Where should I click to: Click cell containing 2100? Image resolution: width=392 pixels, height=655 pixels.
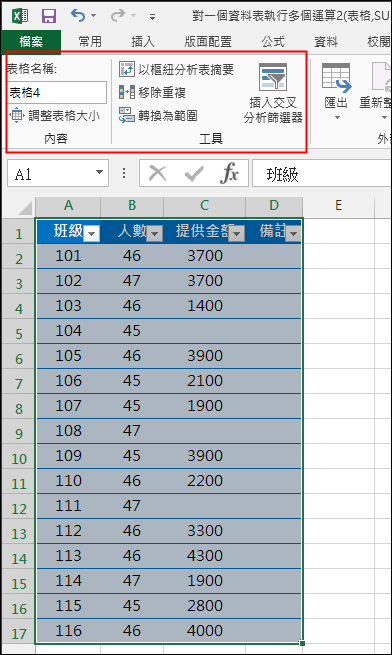(205, 381)
